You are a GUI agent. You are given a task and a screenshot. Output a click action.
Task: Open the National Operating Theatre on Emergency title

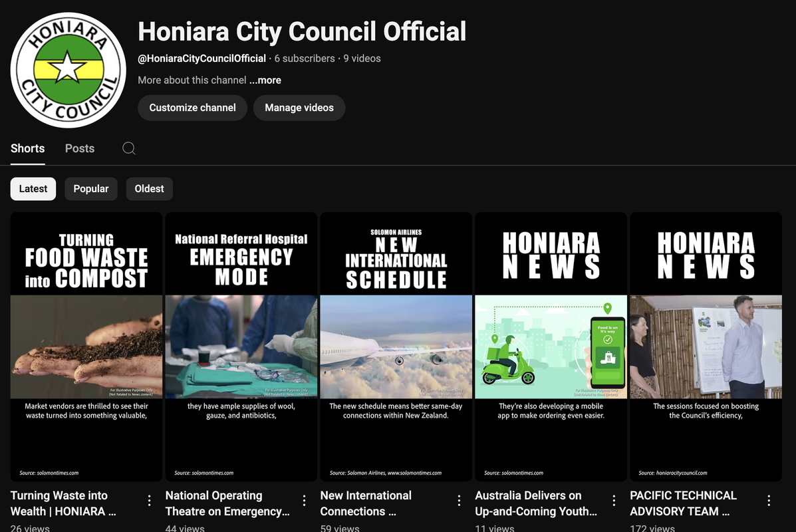pos(227,503)
